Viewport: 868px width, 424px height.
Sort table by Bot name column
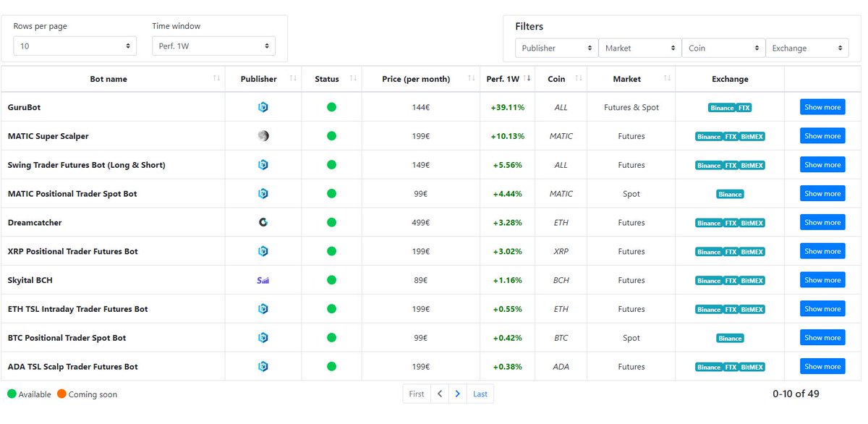[216, 78]
